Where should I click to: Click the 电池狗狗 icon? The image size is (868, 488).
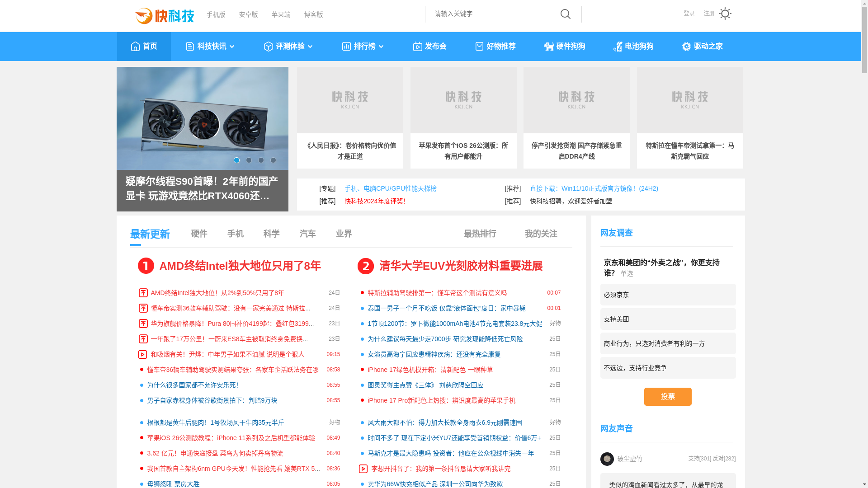point(618,47)
